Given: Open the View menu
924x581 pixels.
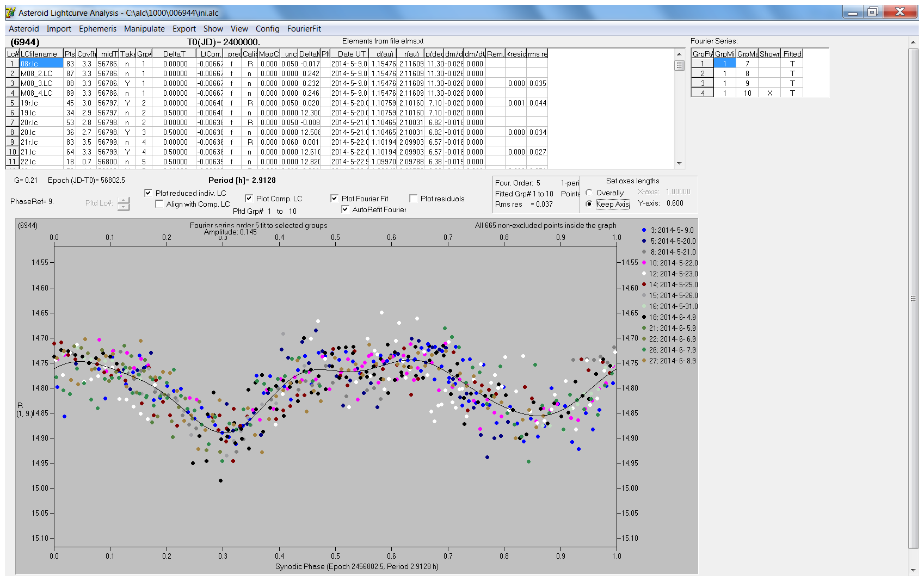Looking at the screenshot, I should [x=239, y=29].
